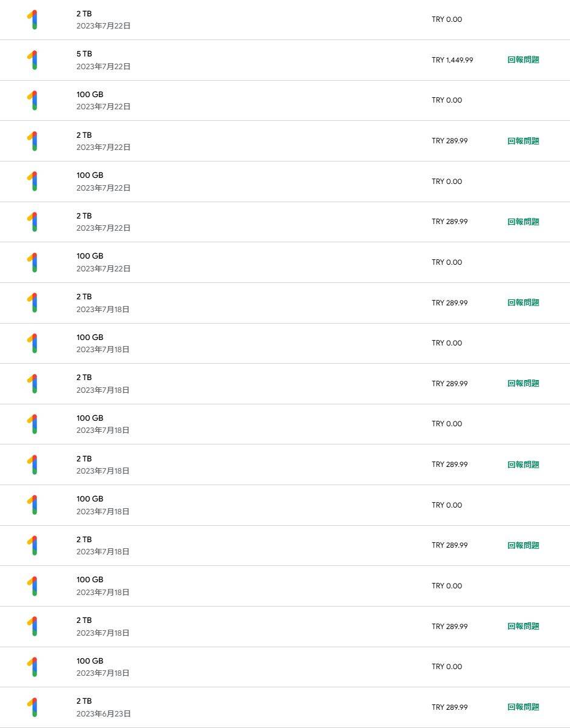Report a problem with the 5 TB purchase
This screenshot has width=570, height=728.
[x=523, y=60]
